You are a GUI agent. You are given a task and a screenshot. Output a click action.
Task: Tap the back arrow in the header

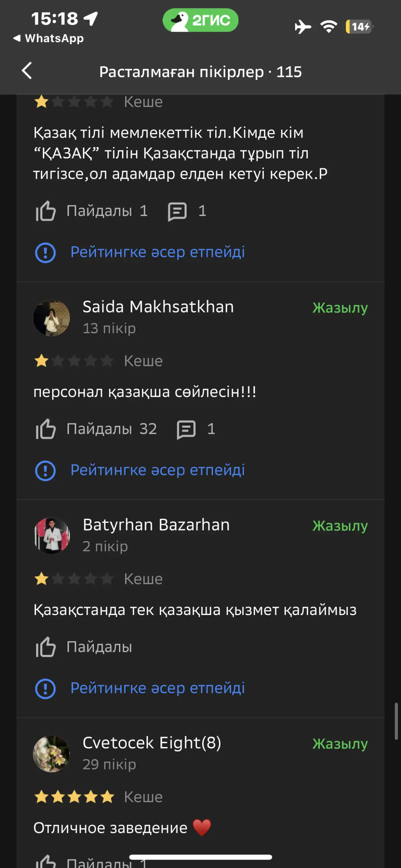click(x=27, y=71)
